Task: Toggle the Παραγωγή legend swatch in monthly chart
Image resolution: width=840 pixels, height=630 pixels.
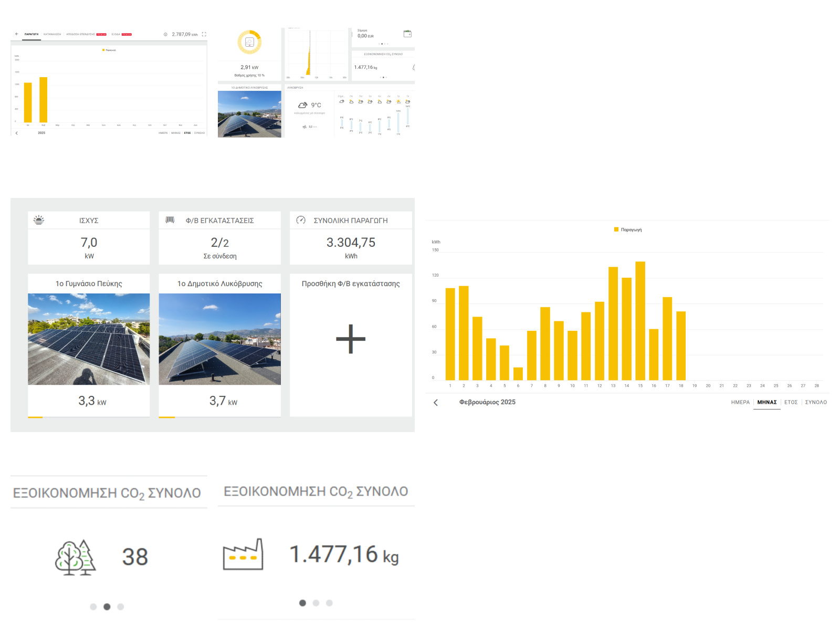Action: [616, 229]
